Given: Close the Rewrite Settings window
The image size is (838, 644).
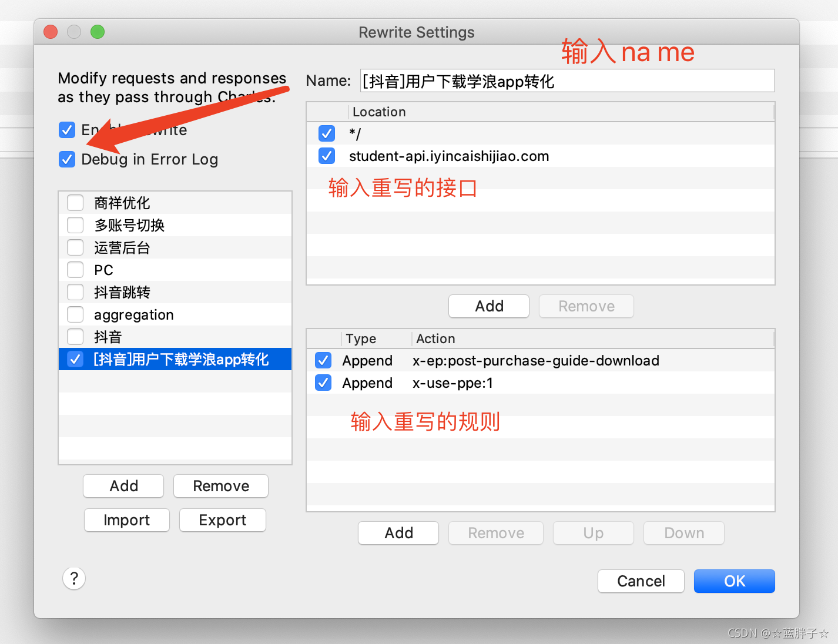Looking at the screenshot, I should (x=51, y=32).
